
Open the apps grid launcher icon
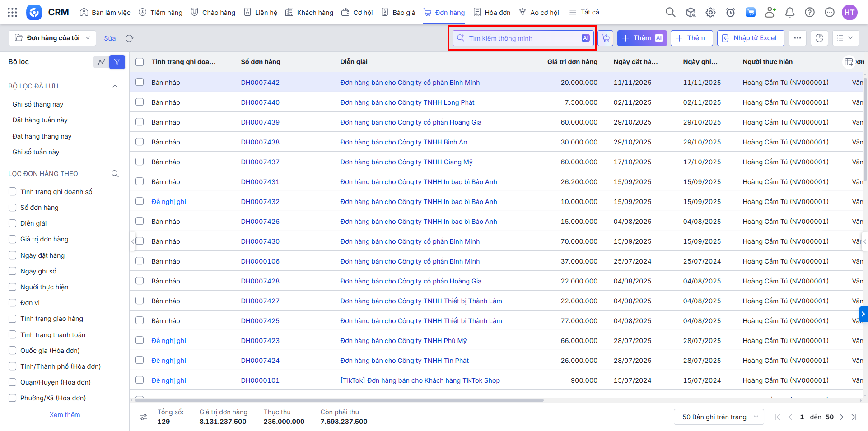tap(13, 13)
